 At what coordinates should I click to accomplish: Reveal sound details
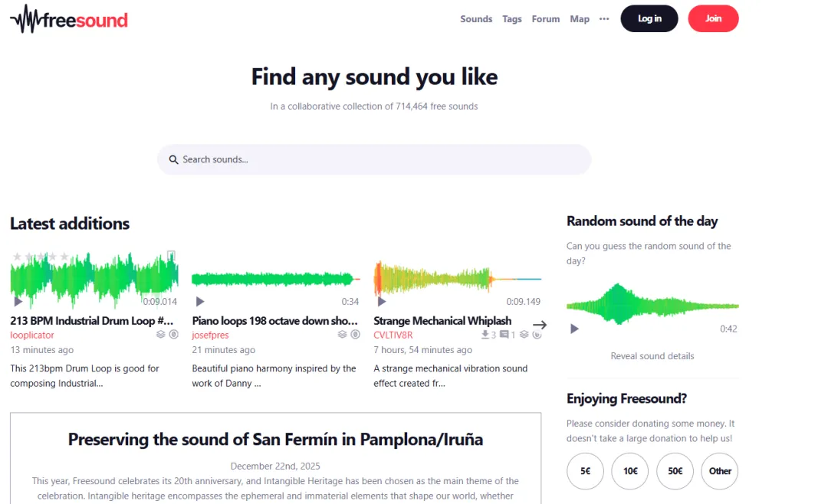(x=652, y=356)
